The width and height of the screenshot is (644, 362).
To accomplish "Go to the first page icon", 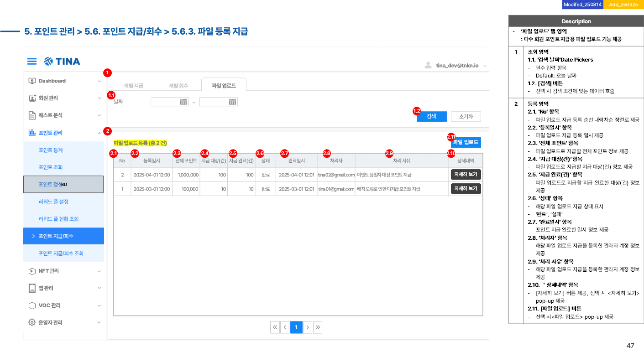I will coord(275,327).
